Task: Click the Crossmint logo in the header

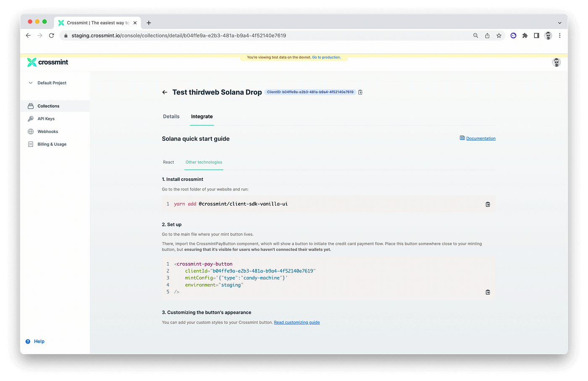Action: point(47,62)
